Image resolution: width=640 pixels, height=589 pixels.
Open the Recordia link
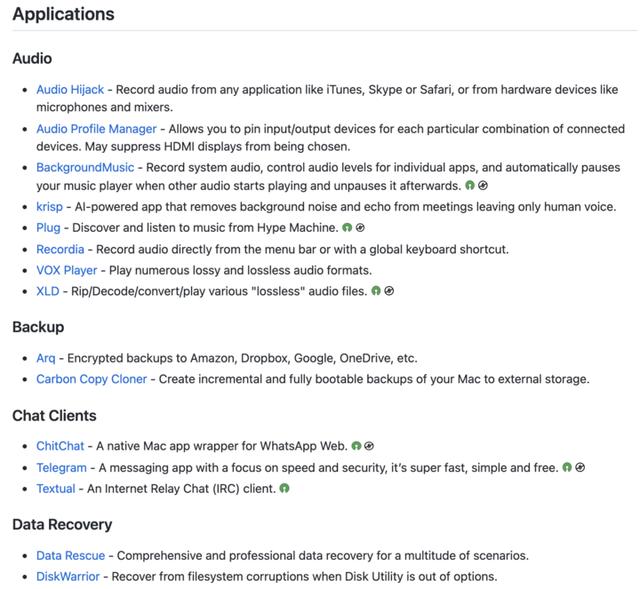(x=60, y=249)
